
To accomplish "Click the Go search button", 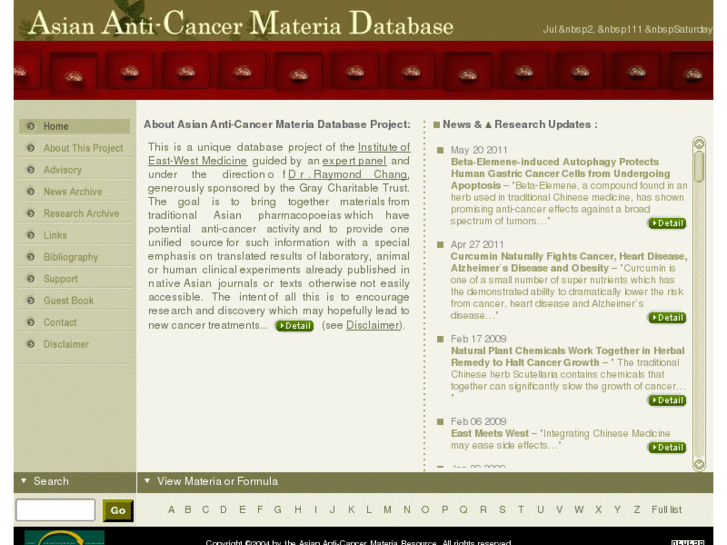I will 118,510.
